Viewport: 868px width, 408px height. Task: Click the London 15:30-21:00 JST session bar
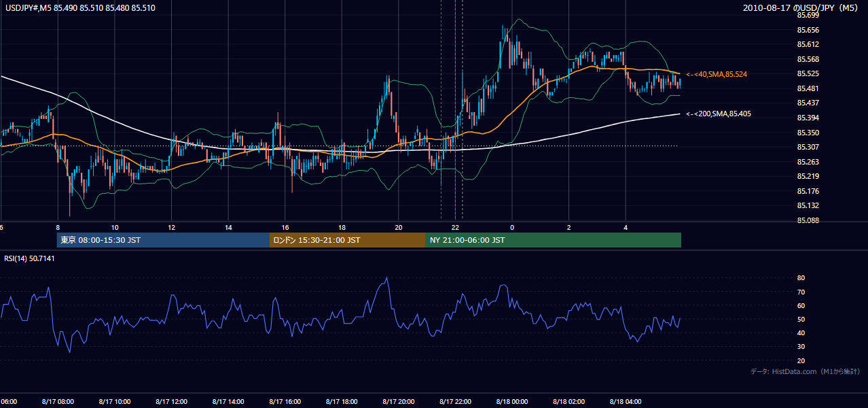tap(348, 240)
